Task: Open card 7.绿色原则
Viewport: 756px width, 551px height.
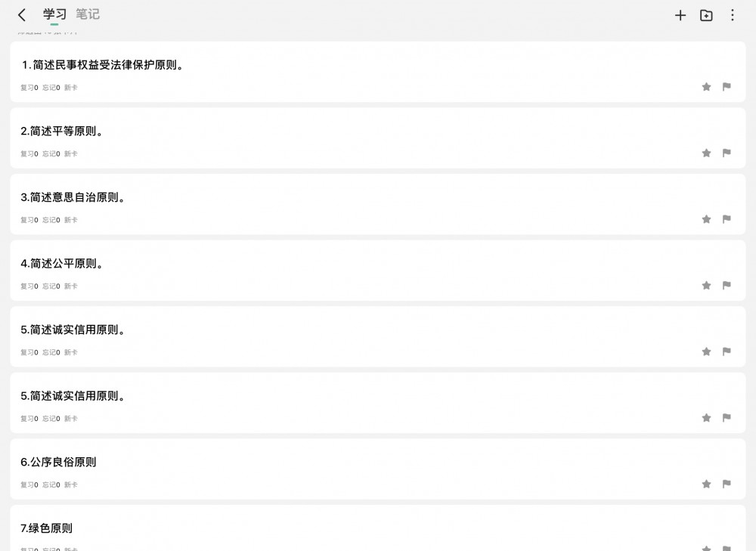Action: point(377,528)
